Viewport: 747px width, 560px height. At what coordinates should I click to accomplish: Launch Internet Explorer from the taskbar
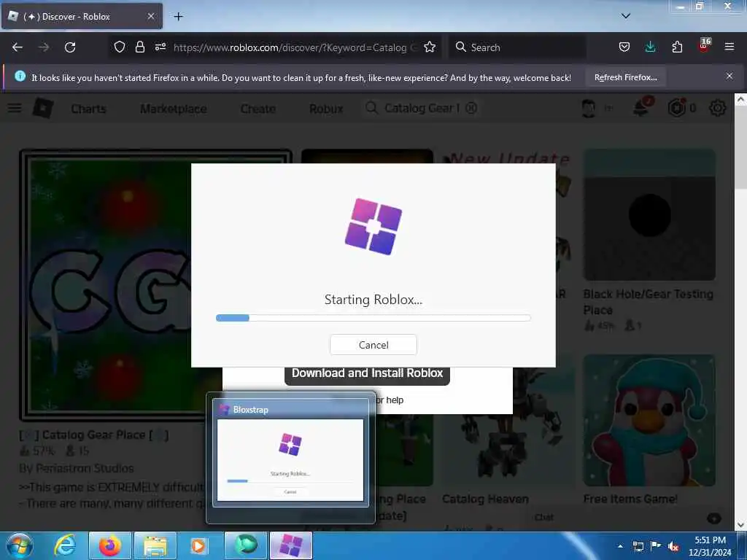(x=65, y=545)
